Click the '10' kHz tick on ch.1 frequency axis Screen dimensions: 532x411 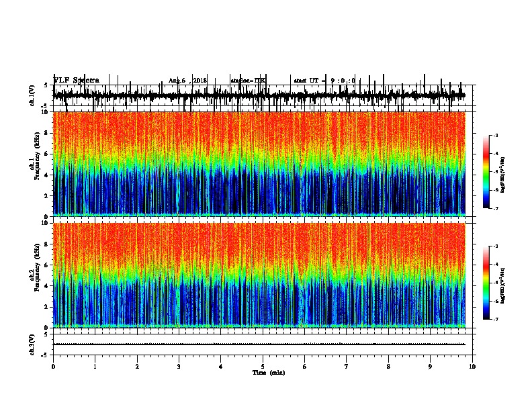(x=45, y=112)
